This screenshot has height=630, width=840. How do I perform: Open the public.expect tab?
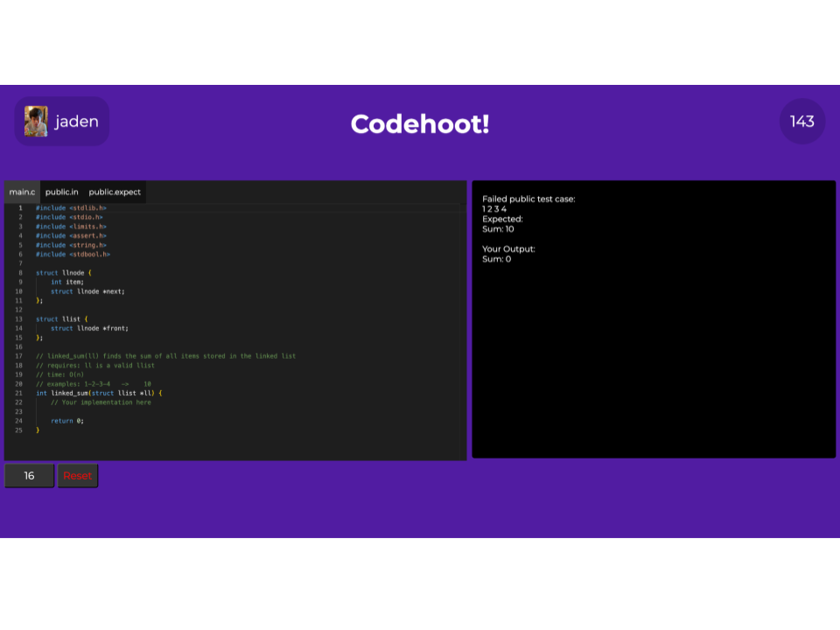[x=115, y=192]
